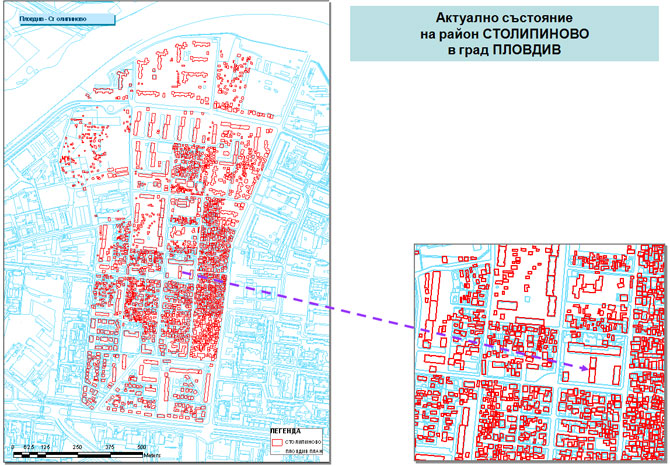The width and height of the screenshot is (670, 466).
Task: Click the legend entry 'ПЛОВДИВ ПЛАН'
Action: coord(304,451)
